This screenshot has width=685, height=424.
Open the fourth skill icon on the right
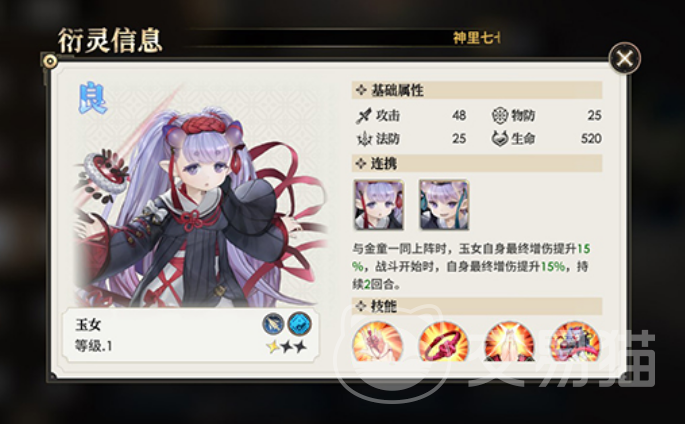point(575,341)
